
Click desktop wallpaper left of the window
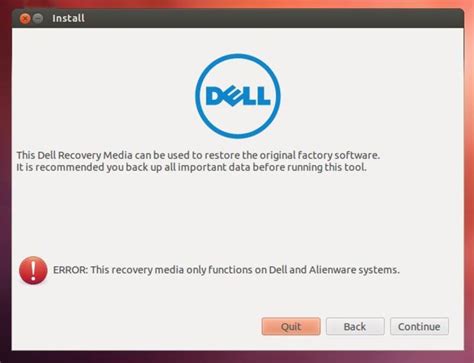point(5,187)
